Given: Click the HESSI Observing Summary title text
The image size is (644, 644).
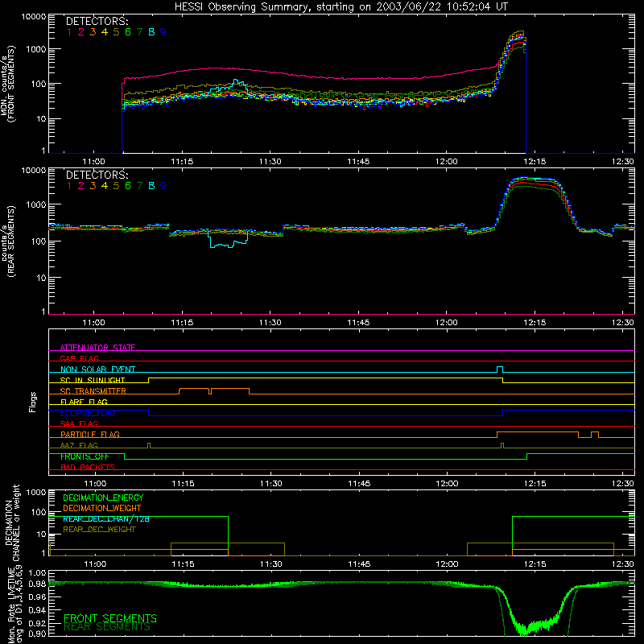Looking at the screenshot, I should 341,6.
